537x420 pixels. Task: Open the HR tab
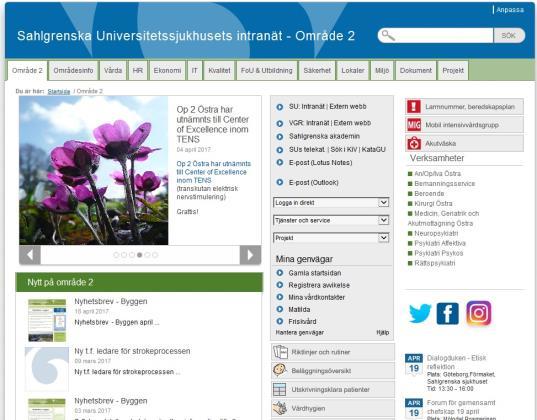click(x=138, y=71)
